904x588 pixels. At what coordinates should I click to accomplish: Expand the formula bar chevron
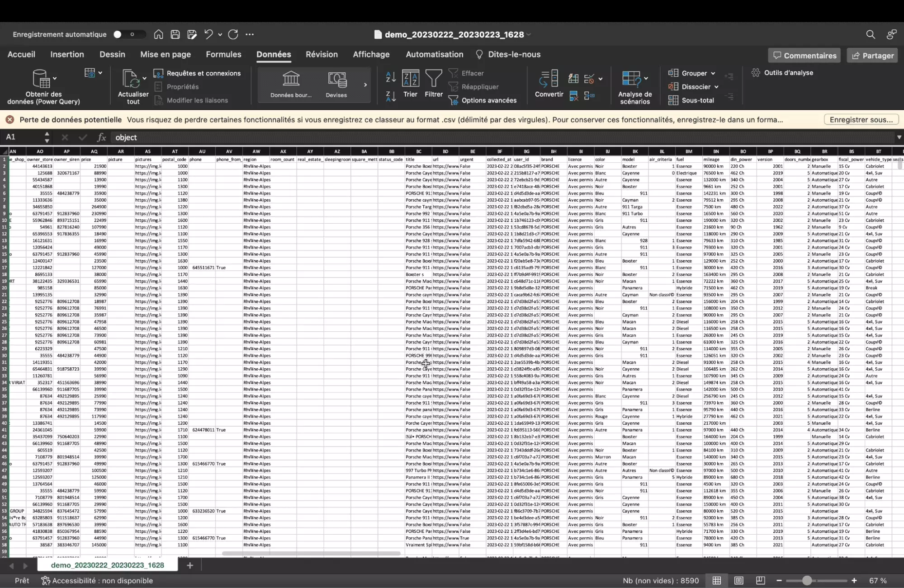point(899,137)
